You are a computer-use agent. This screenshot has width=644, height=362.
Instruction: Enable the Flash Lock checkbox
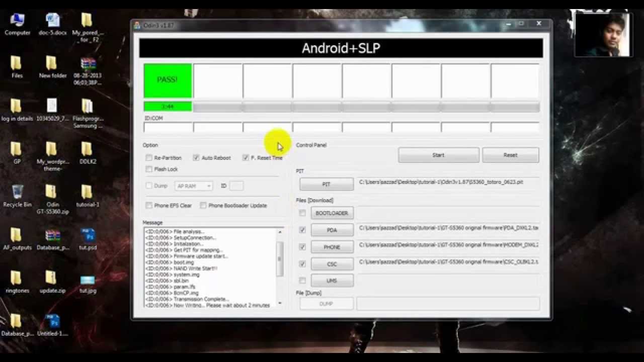click(x=149, y=169)
